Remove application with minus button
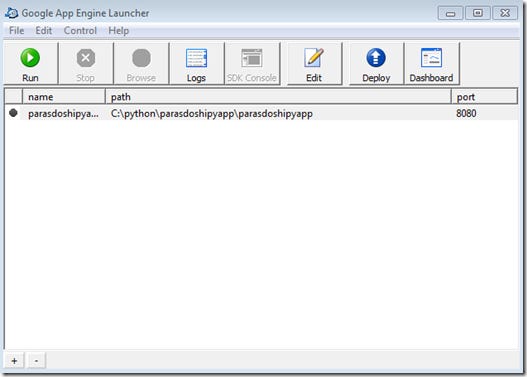Screen dimensions: 527x377 [36, 361]
